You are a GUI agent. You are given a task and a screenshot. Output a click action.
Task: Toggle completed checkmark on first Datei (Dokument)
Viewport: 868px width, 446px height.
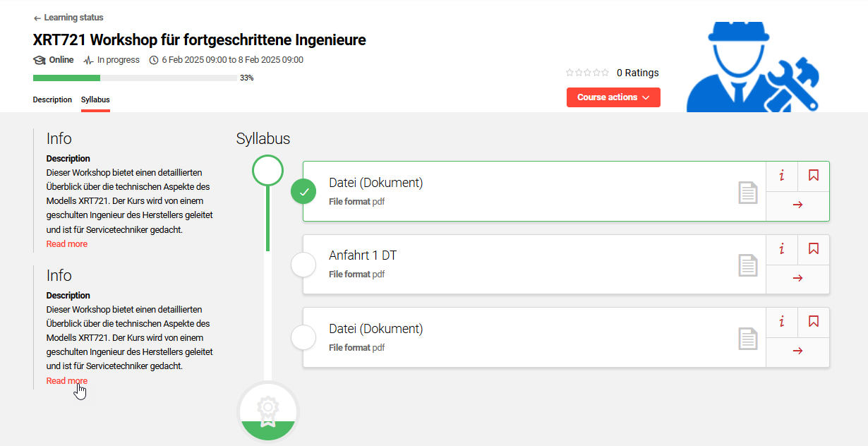click(303, 191)
